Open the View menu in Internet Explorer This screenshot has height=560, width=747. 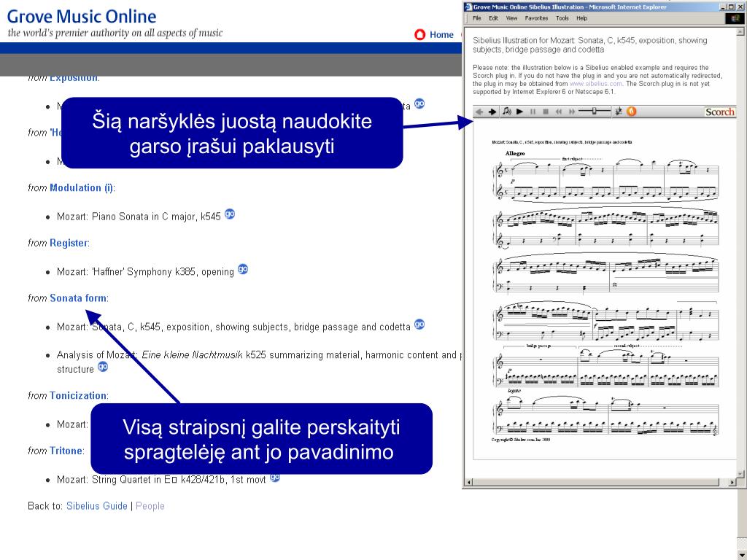coord(511,18)
